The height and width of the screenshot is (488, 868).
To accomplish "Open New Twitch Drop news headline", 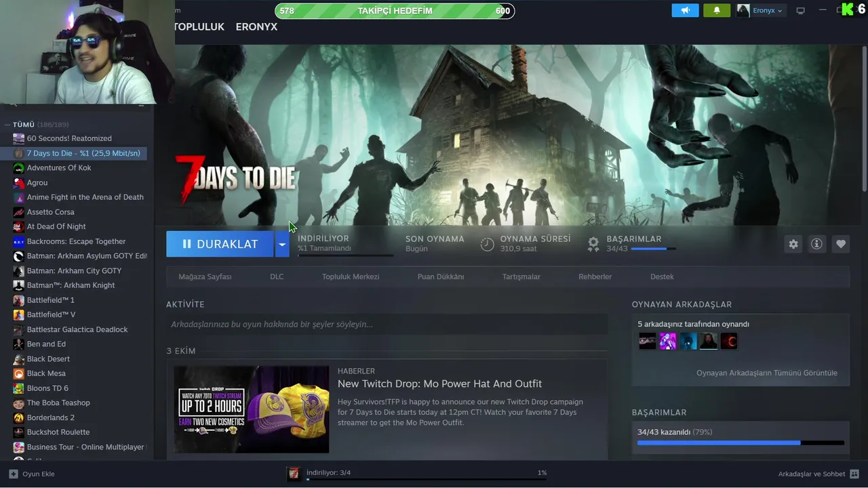I will [439, 384].
